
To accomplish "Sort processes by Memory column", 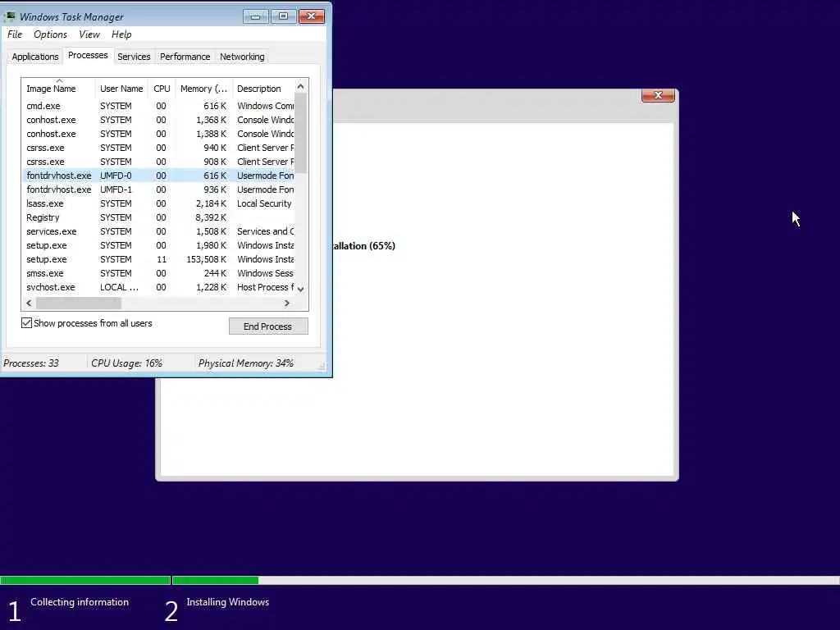I will pyautogui.click(x=203, y=89).
